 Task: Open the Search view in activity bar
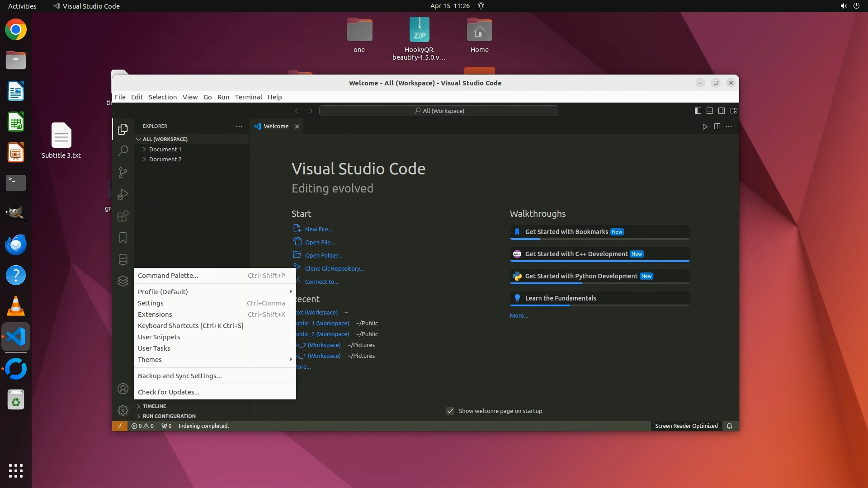point(123,151)
